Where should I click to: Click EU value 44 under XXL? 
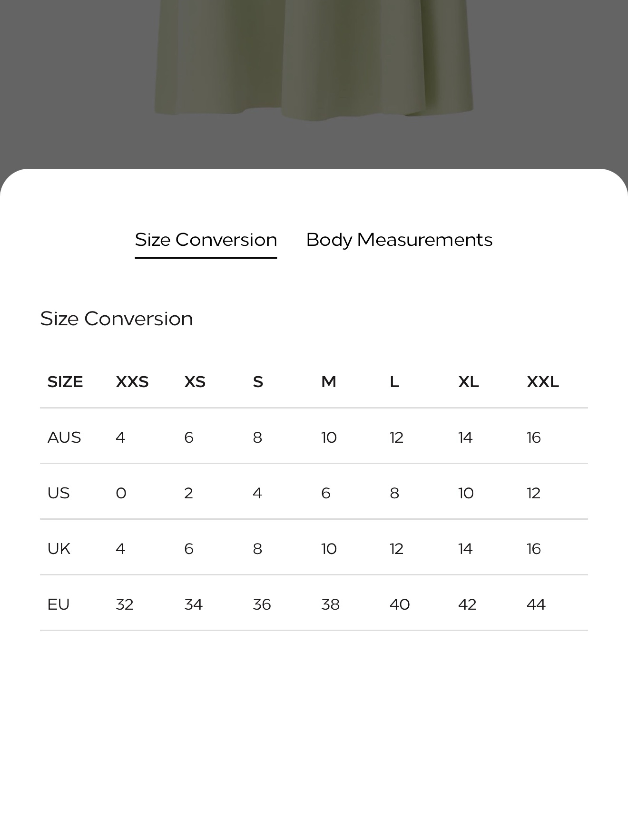536,604
